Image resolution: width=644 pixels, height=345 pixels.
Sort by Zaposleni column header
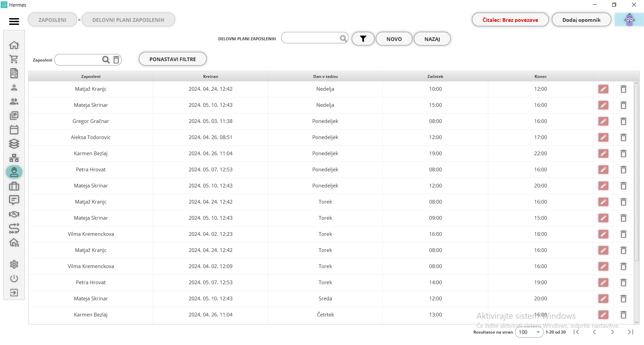[x=91, y=76]
